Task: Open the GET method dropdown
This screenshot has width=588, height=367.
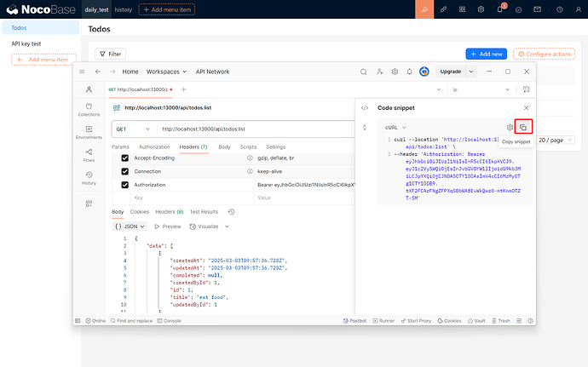Action: coord(133,129)
